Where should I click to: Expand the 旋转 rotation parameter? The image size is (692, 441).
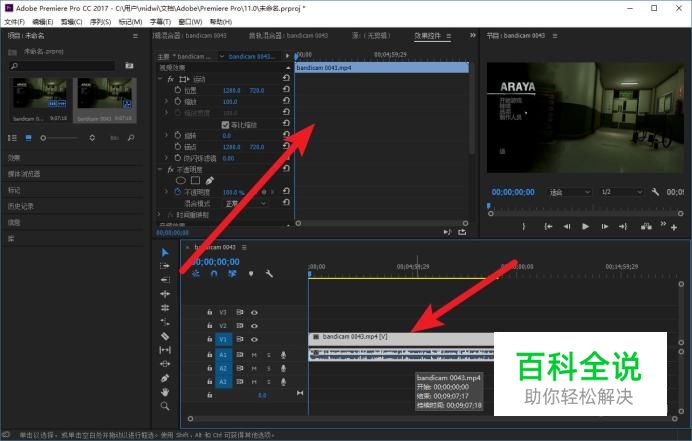(x=166, y=135)
